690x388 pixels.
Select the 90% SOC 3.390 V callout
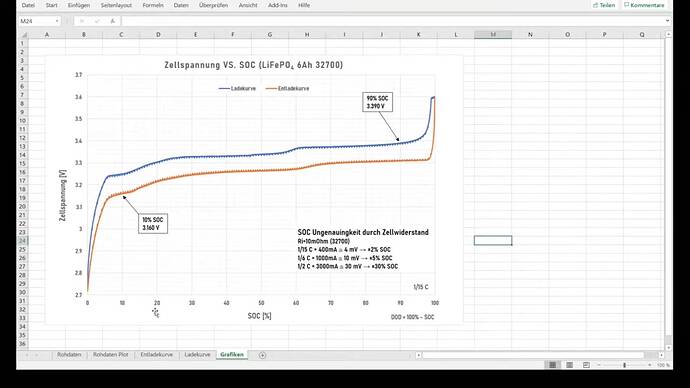coord(377,102)
